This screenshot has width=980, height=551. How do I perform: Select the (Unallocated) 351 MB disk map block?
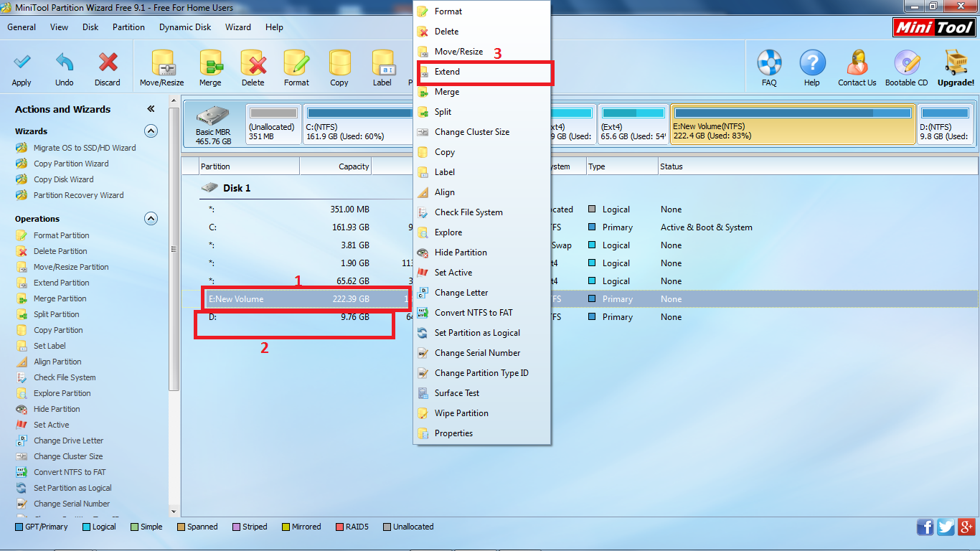(273, 125)
